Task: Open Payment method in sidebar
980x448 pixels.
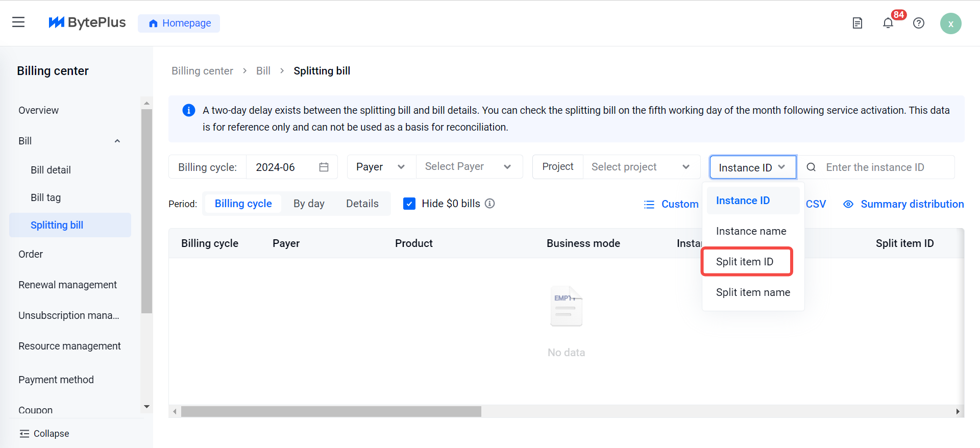Action: (56, 380)
